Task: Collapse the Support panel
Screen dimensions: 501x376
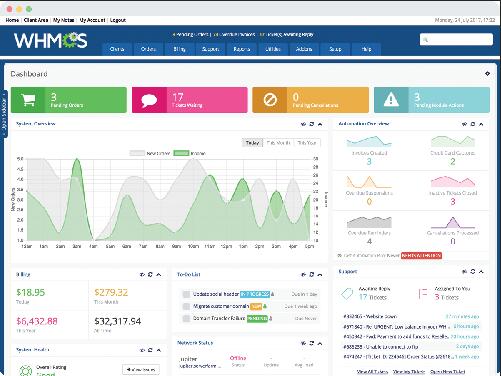Action: [x=481, y=272]
